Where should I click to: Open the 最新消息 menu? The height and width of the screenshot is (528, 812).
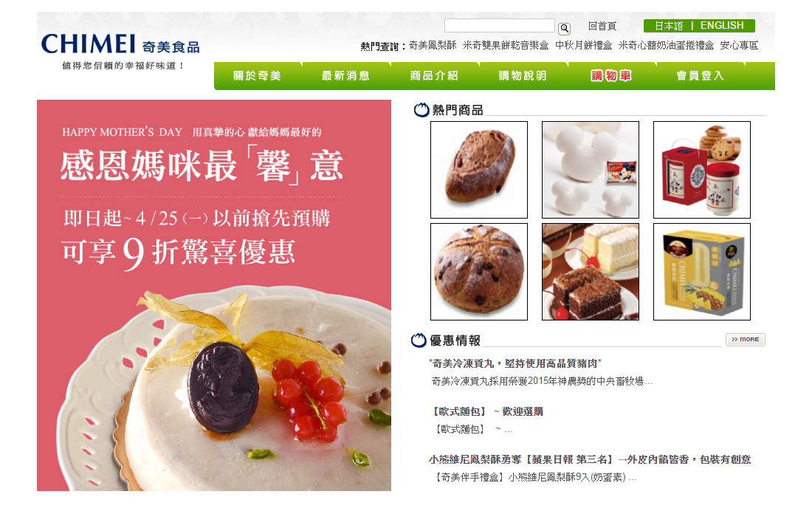(345, 75)
